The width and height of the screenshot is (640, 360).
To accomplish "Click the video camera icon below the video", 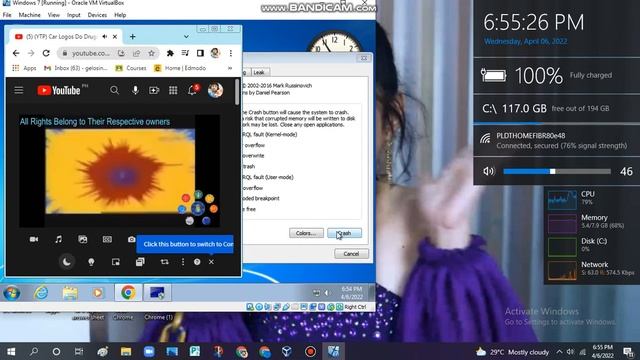I will coord(34,239).
